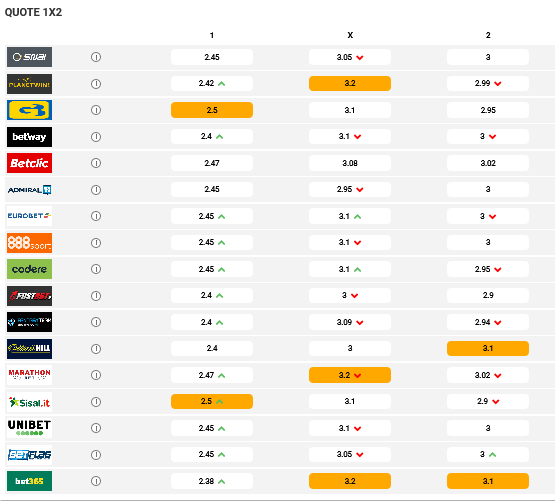This screenshot has width=555, height=501.
Task: Select the 3.09 draw odds cell
Action: pyautogui.click(x=350, y=322)
